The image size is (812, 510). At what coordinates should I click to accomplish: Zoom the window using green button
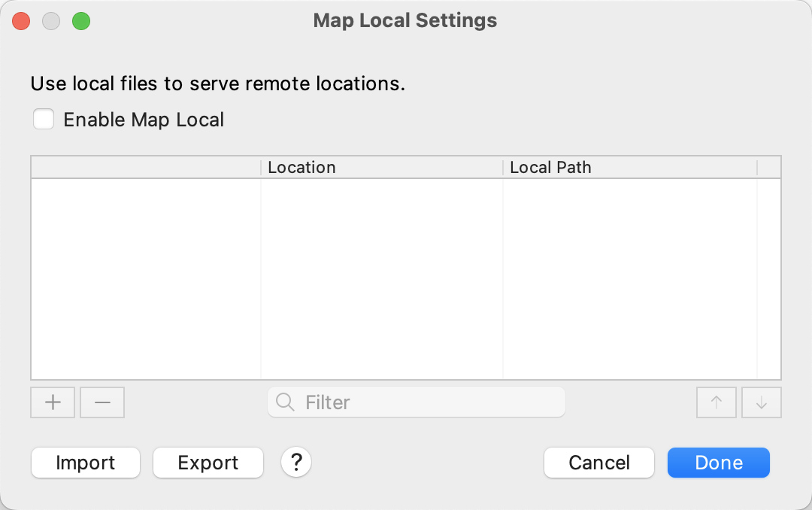(x=81, y=21)
